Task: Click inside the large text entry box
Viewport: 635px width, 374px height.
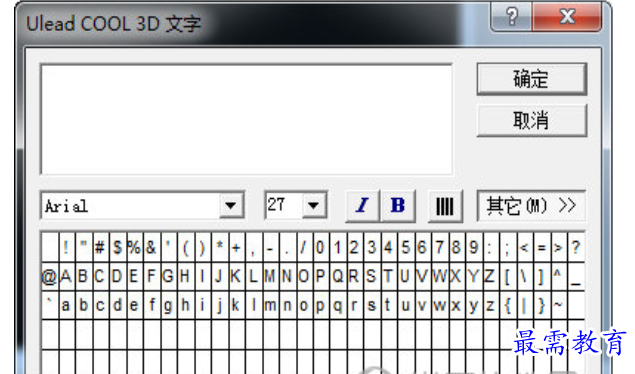Action: click(246, 119)
